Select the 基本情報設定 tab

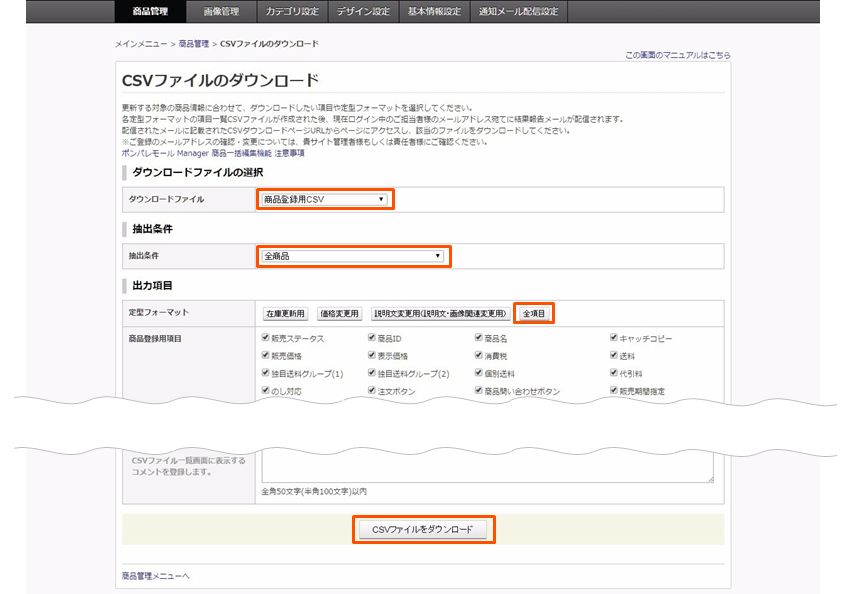434,11
